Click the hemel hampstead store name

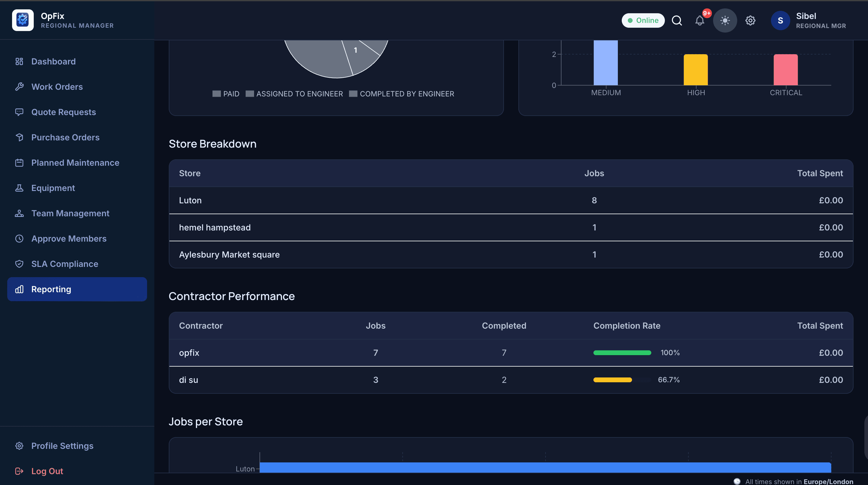click(x=215, y=228)
